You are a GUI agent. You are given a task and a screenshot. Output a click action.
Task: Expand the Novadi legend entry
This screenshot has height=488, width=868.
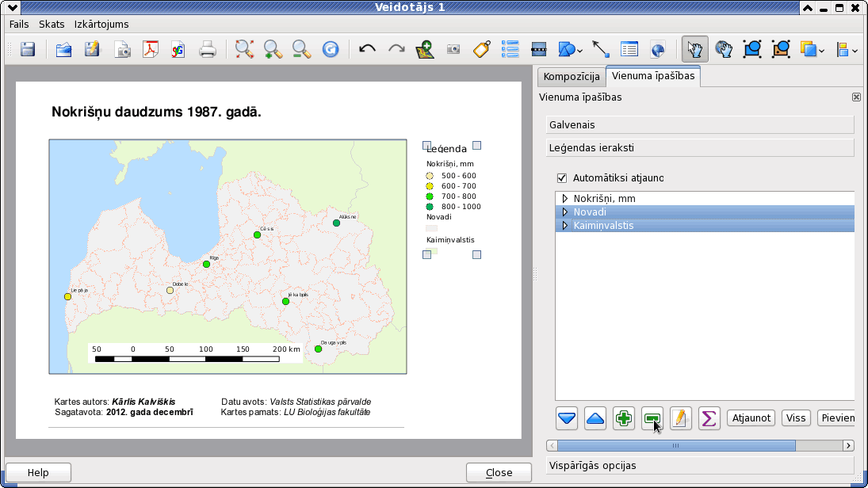[564, 212]
